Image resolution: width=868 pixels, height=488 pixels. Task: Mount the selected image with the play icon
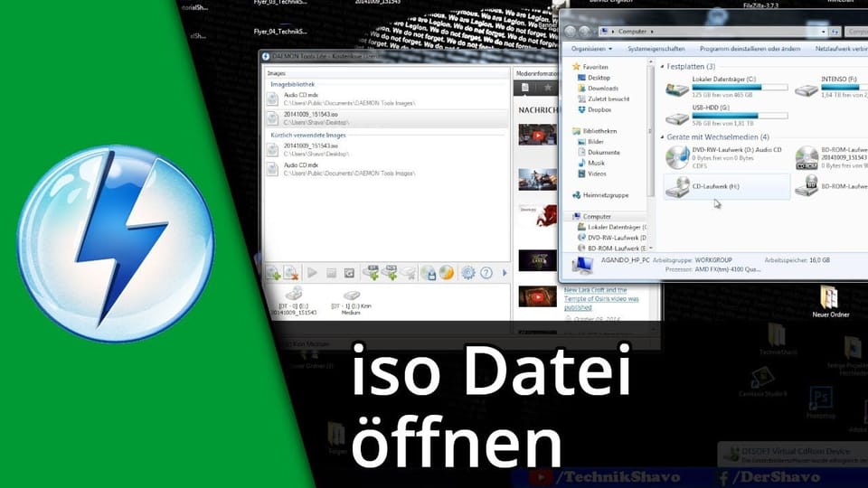tap(312, 272)
